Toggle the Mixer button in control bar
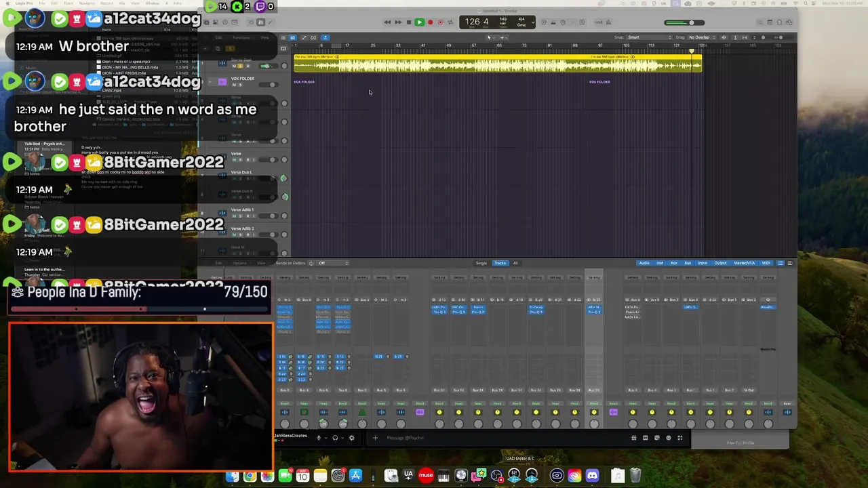Image resolution: width=868 pixels, height=488 pixels. point(260,22)
